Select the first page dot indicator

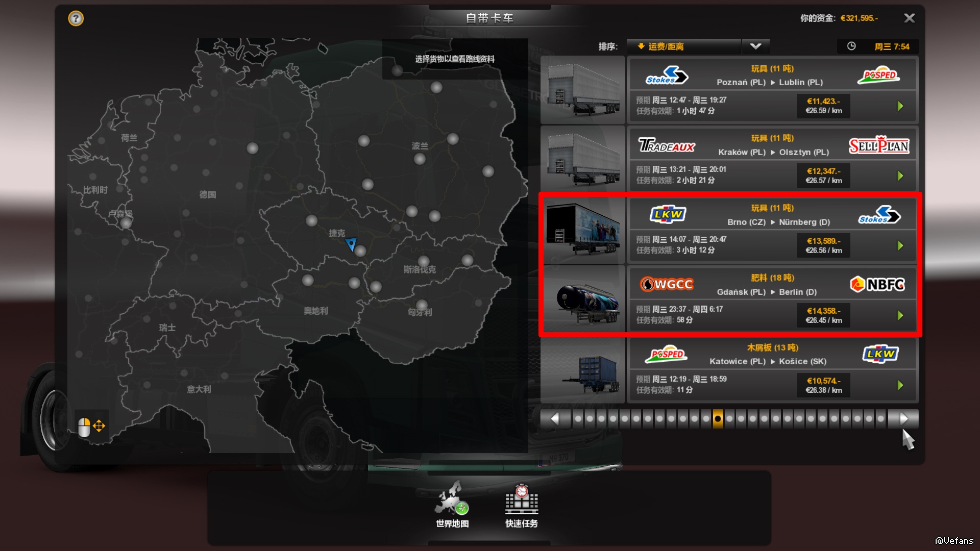(578, 419)
